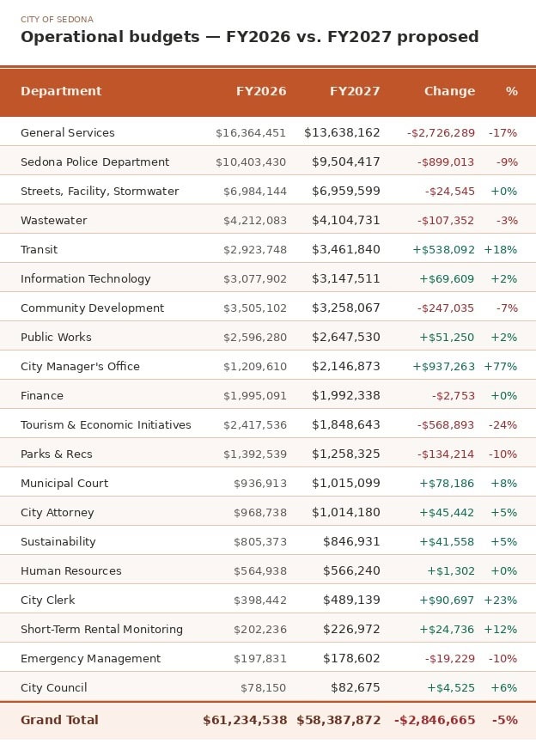Image resolution: width=536 pixels, height=756 pixels.
Task: Select the Sedona Police Department row
Action: (x=268, y=162)
